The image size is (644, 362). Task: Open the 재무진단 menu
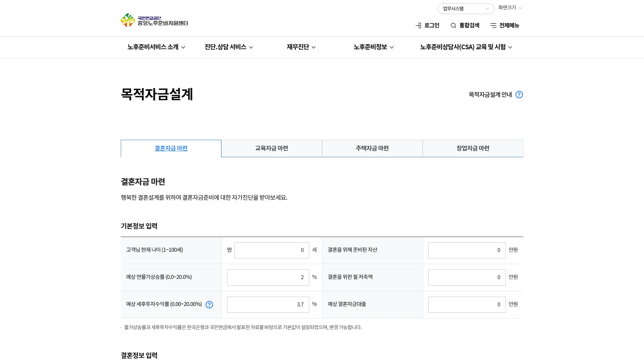click(x=301, y=47)
